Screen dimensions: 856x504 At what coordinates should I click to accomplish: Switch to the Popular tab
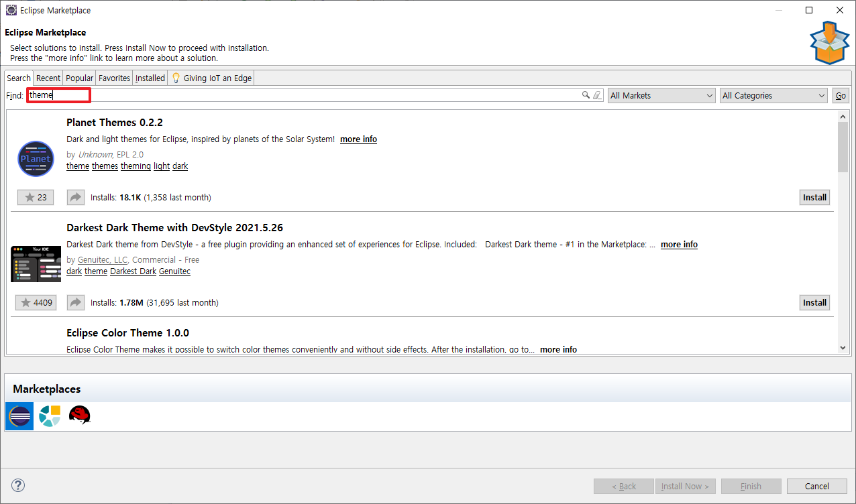tap(80, 78)
